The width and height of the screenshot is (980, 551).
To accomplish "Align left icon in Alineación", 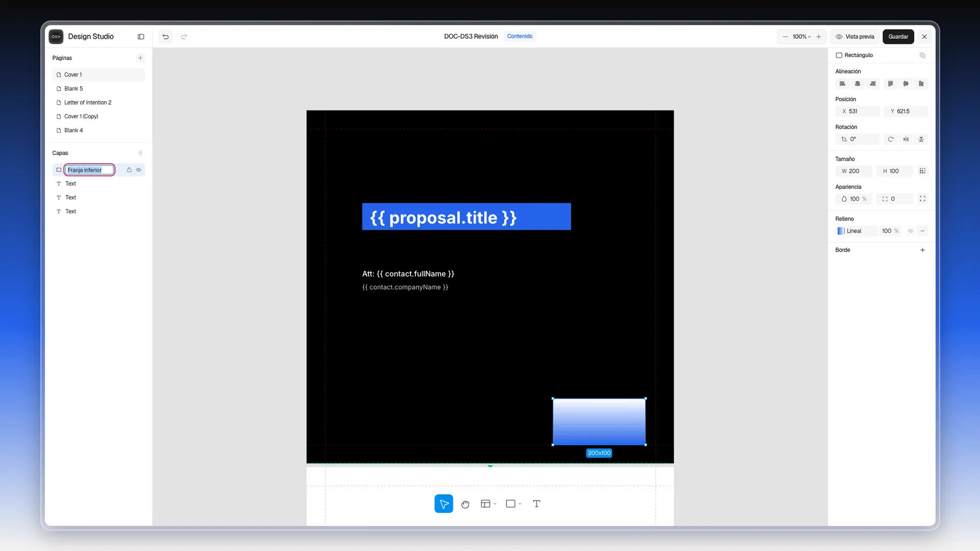I will tap(842, 84).
